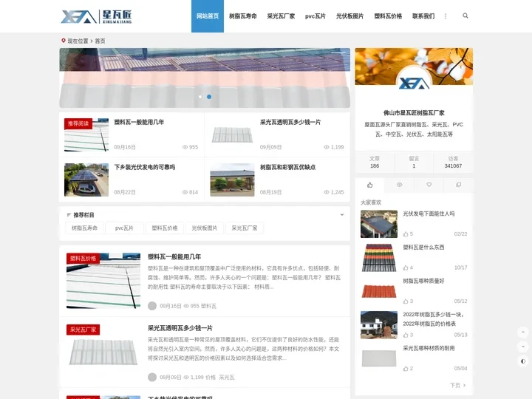Open article list title 采光瓦透明瓦多少钱一片
Viewport: 532px width, 399px height.
point(180,328)
